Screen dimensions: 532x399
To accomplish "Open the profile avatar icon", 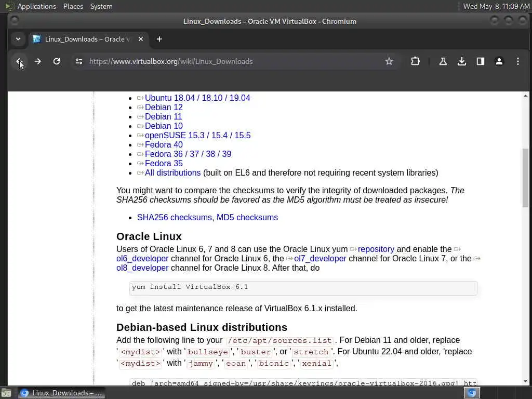I will pos(499,61).
